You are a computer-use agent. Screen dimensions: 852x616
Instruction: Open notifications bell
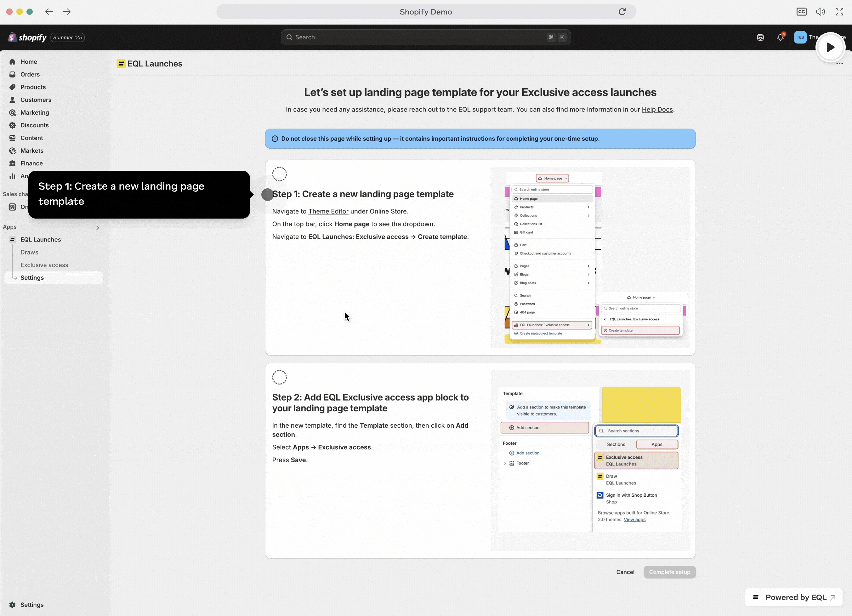click(781, 37)
